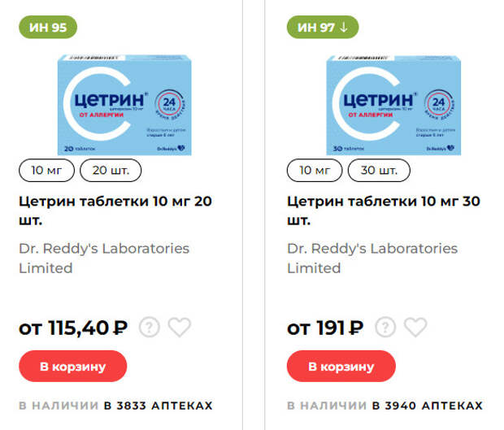Select the 20 шт. quantity pill
504x430 pixels.
coord(111,171)
